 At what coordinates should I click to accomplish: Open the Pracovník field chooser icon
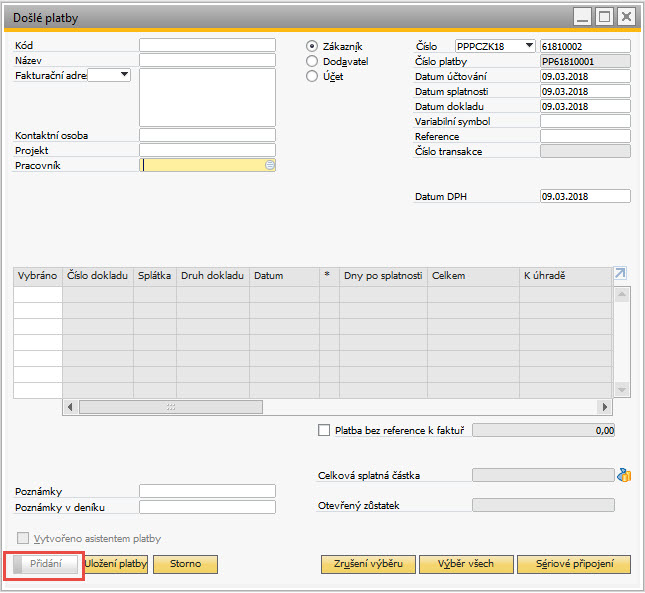(270, 165)
